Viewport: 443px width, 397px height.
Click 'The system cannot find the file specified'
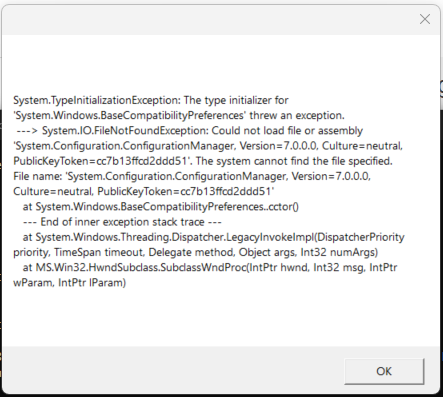click(x=294, y=161)
